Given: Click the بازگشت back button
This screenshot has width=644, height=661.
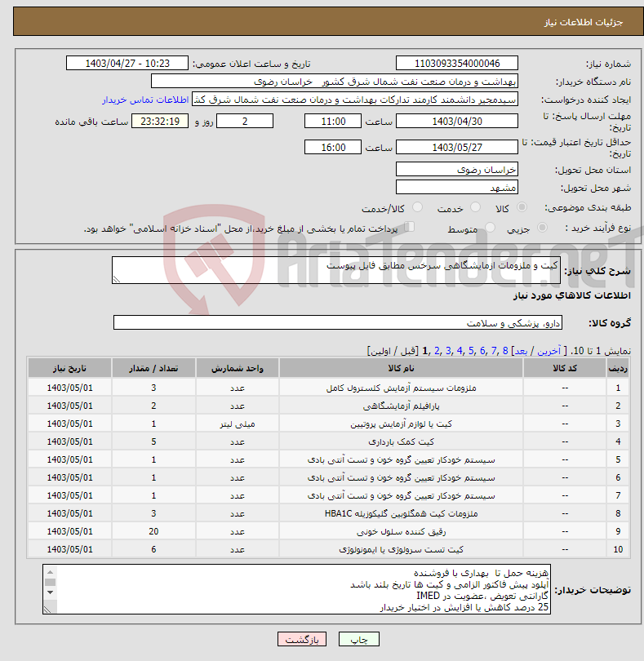Looking at the screenshot, I should click(x=302, y=639).
